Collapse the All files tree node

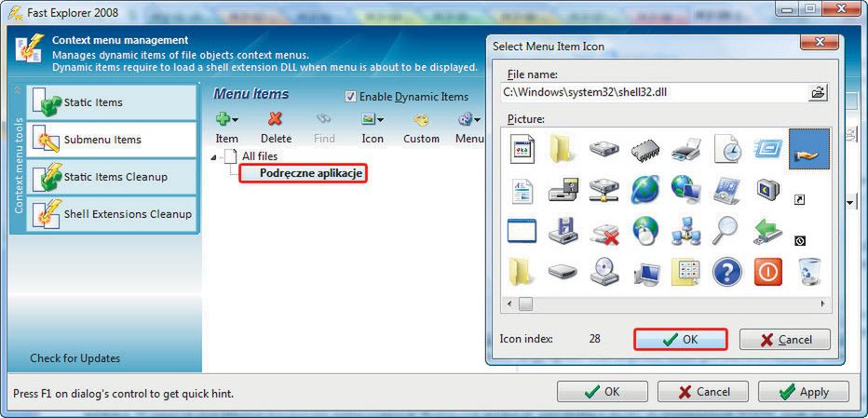point(214,157)
